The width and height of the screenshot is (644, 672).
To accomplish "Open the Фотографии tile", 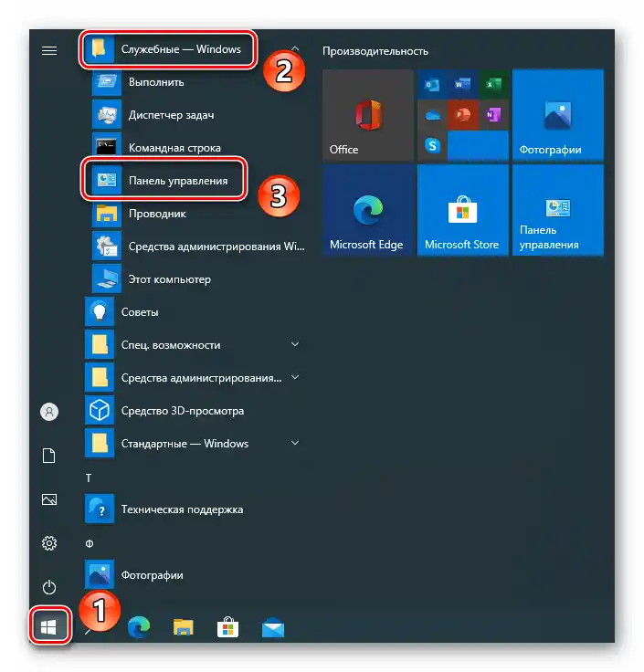I will (x=558, y=115).
